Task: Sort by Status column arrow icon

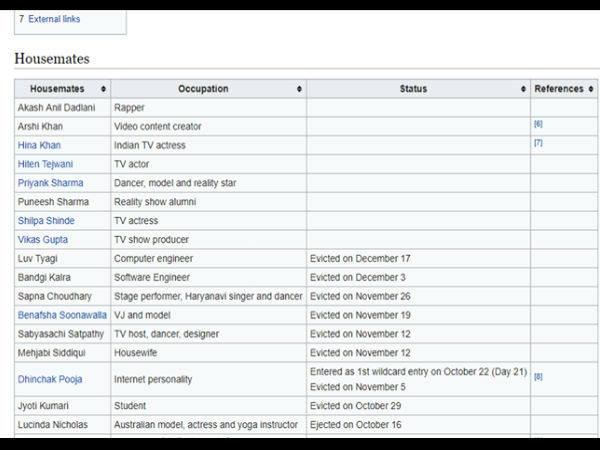Action: (523, 89)
